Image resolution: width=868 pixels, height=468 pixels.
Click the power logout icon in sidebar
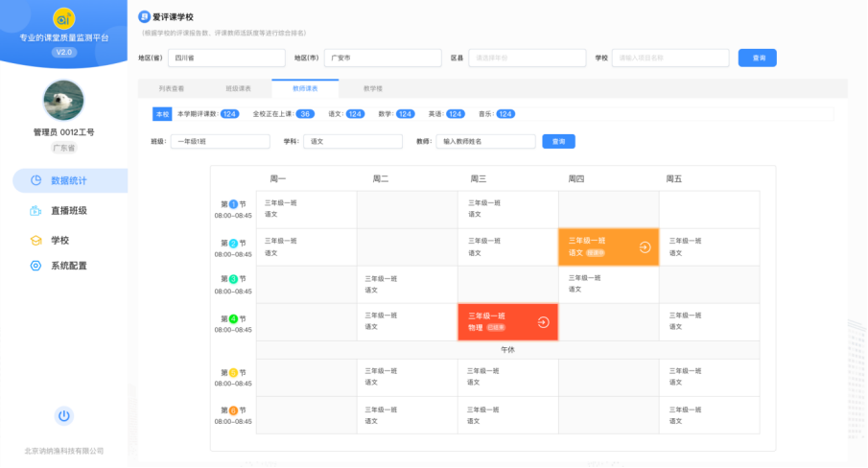[x=63, y=415]
